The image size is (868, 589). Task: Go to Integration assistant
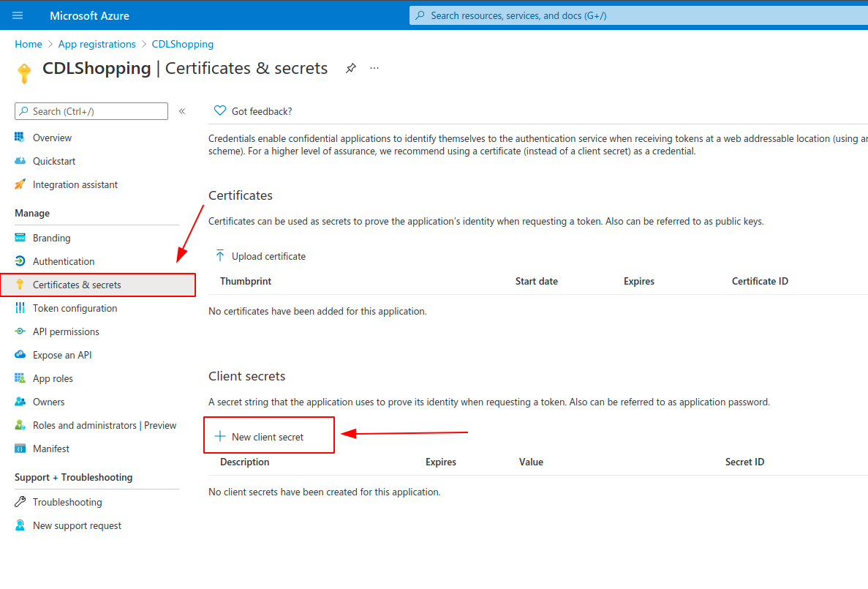(75, 184)
